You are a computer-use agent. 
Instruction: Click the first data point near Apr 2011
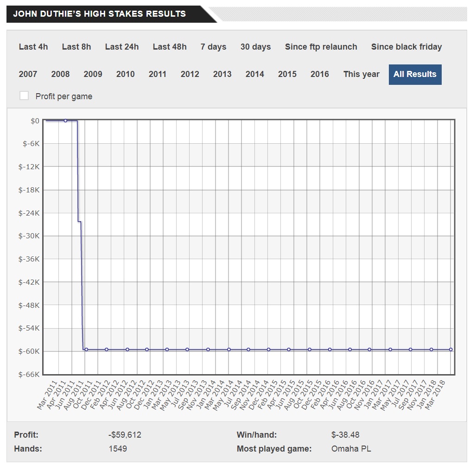(x=65, y=121)
